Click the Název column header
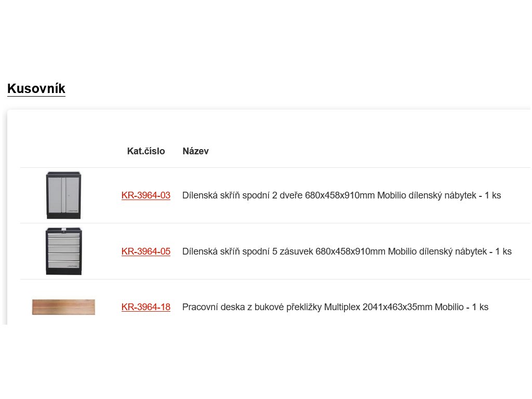 click(195, 151)
